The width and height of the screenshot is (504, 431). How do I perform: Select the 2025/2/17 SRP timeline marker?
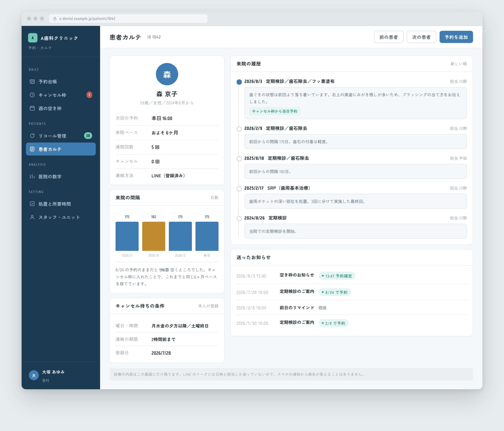239,189
